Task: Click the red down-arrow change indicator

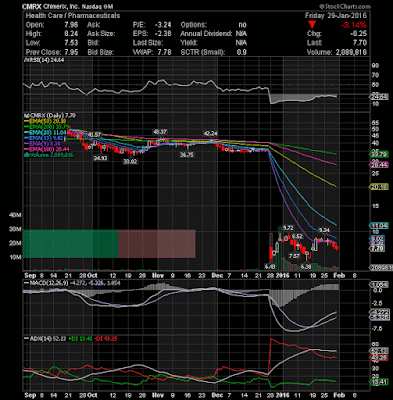Action: point(312,25)
